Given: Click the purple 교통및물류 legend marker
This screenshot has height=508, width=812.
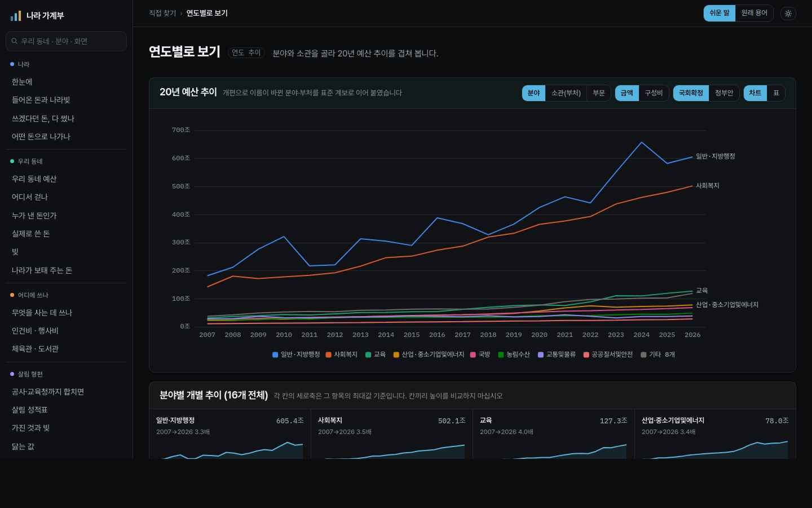Looking at the screenshot, I should click(x=541, y=354).
